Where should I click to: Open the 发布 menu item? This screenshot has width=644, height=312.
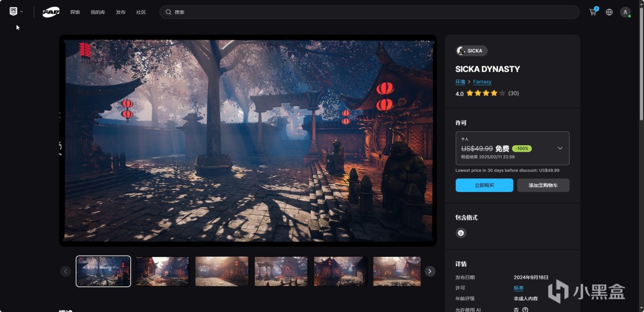121,12
